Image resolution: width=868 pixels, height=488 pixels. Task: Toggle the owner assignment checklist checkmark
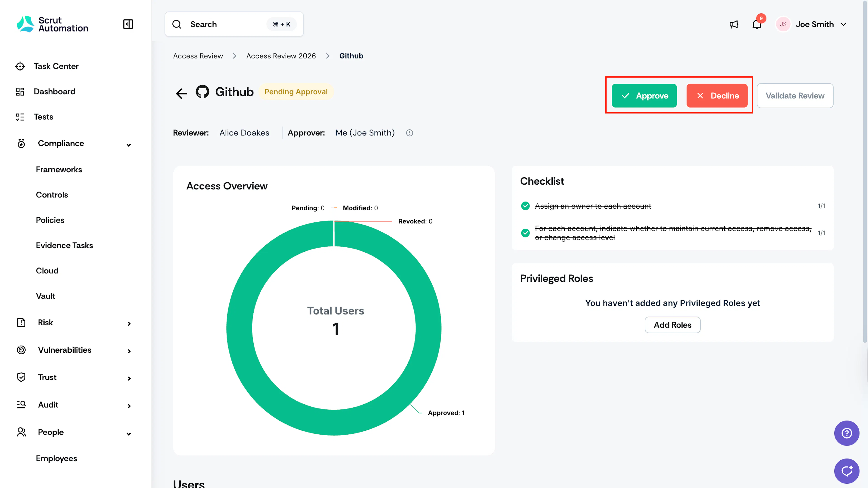point(525,206)
